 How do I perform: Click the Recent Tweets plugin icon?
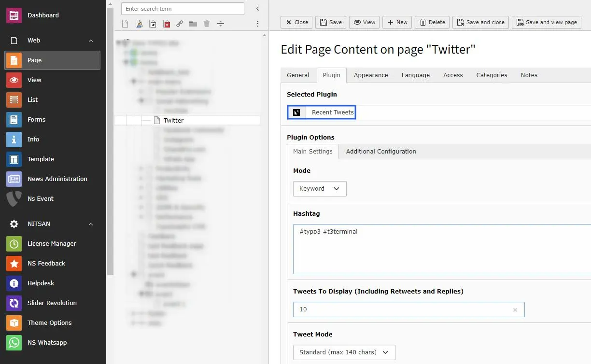point(296,112)
